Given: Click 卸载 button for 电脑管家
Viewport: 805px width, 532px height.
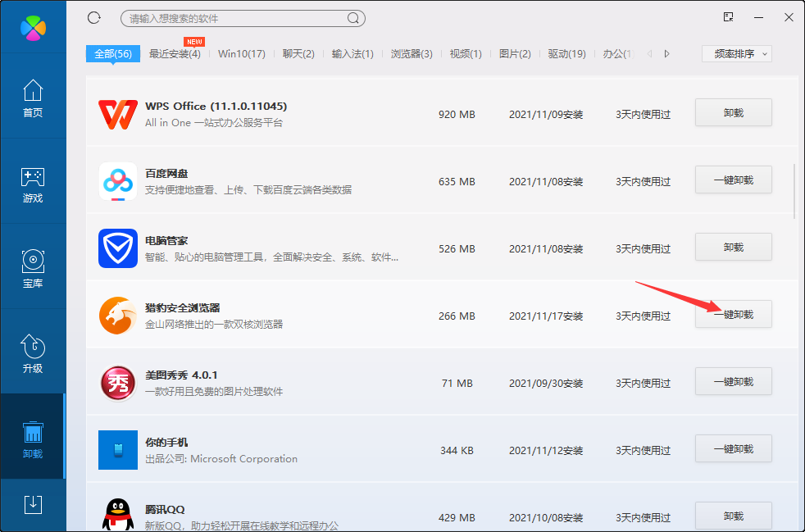Looking at the screenshot, I should (733, 247).
